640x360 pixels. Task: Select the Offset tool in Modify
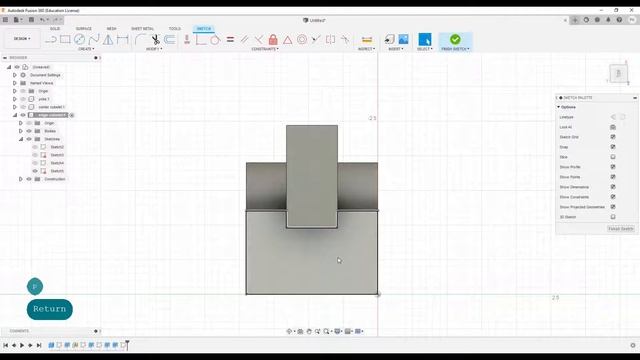pos(169,39)
